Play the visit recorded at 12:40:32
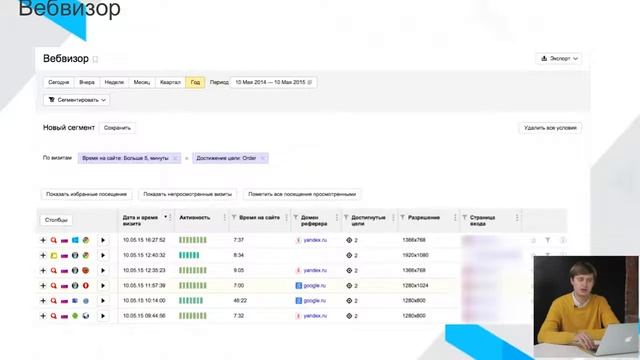 pos(103,256)
